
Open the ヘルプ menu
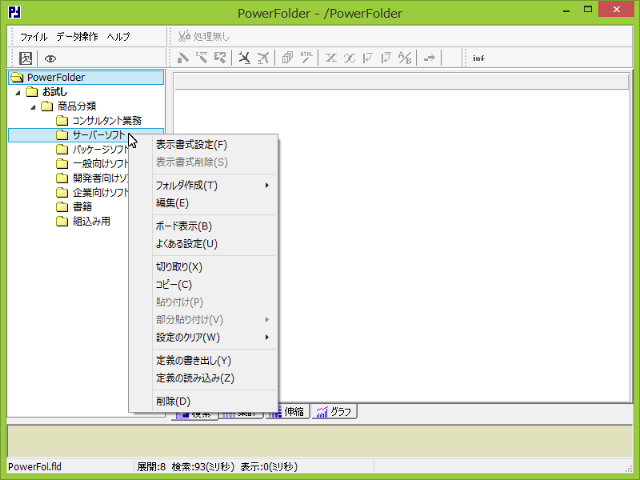119,37
